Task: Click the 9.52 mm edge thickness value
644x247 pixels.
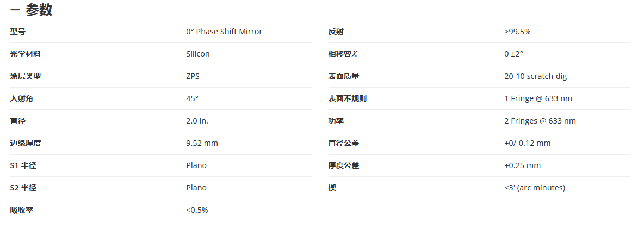Action: [202, 143]
